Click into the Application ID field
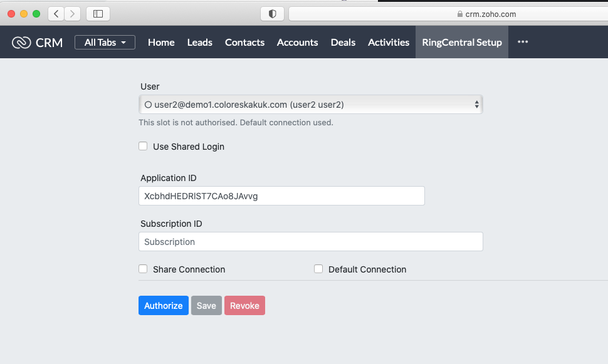The height and width of the screenshot is (364, 608). click(x=281, y=196)
